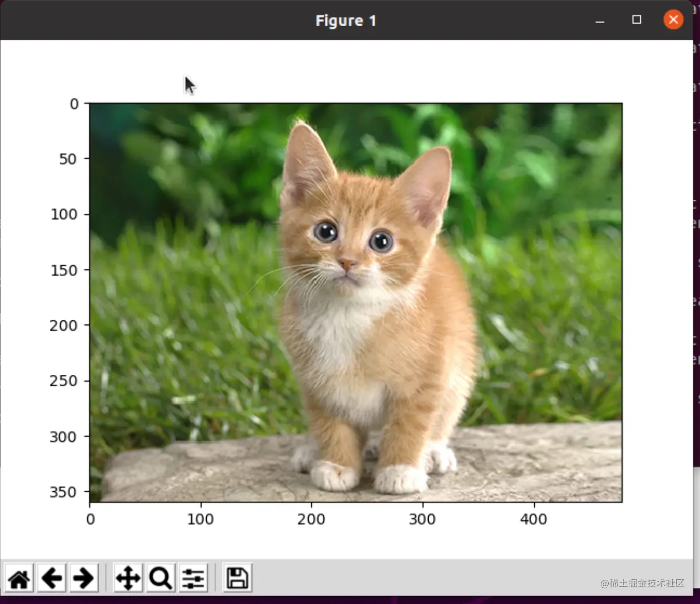Click x-axis tick label 400
The image size is (700, 604).
[x=534, y=519]
